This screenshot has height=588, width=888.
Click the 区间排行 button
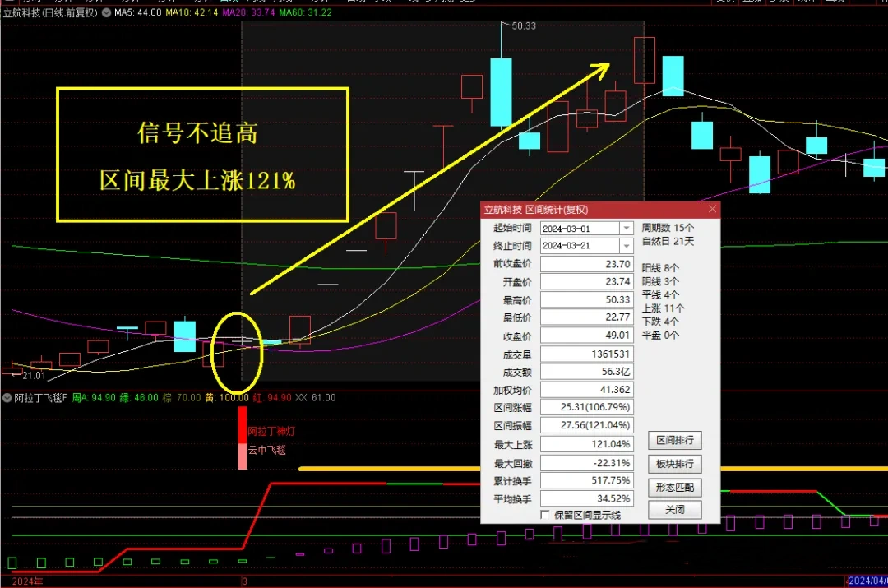(674, 440)
